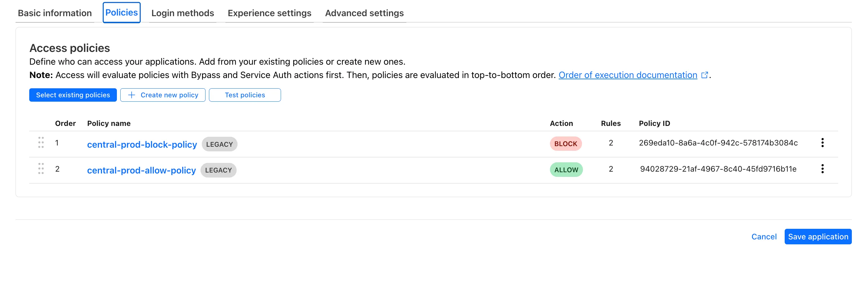Click the ALLOW action badge

coord(566,170)
